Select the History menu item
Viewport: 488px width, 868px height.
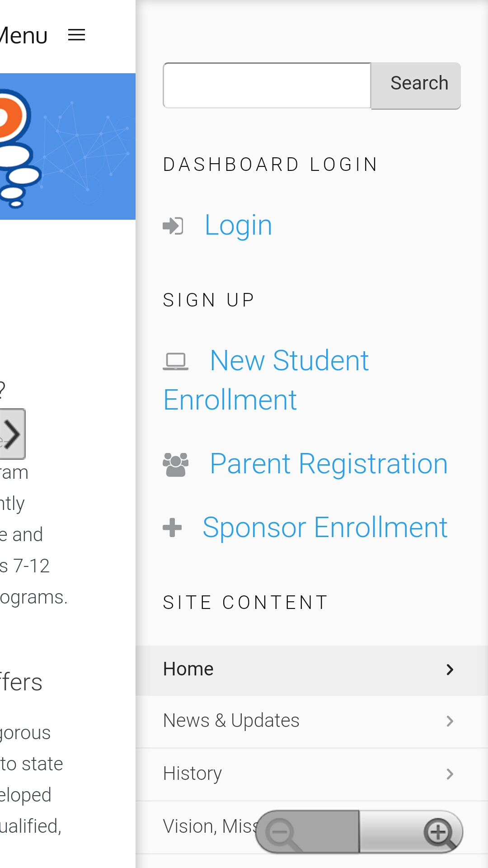point(312,774)
